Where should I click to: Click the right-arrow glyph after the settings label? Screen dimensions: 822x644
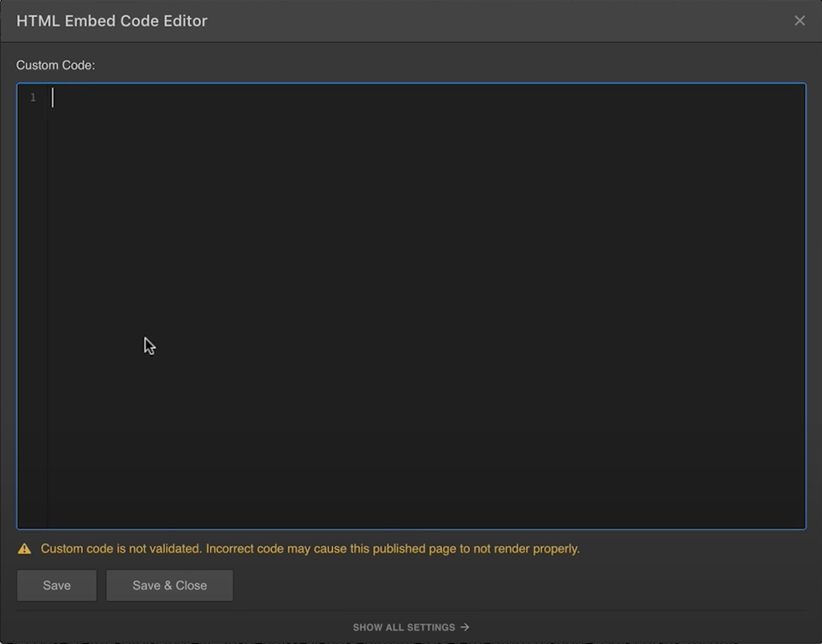466,626
